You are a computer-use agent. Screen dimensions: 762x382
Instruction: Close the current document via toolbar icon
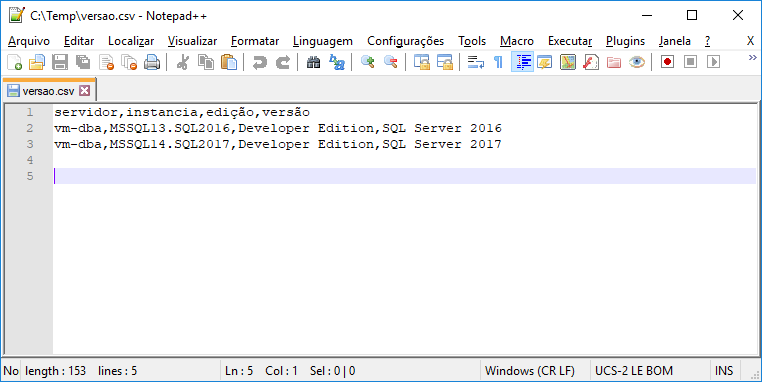[106, 62]
